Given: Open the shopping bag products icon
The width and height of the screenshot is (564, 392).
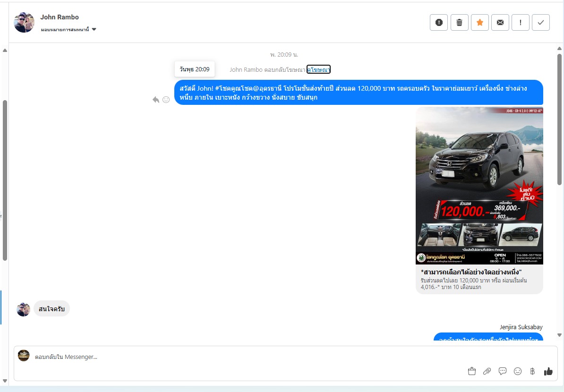Looking at the screenshot, I should coord(471,371).
